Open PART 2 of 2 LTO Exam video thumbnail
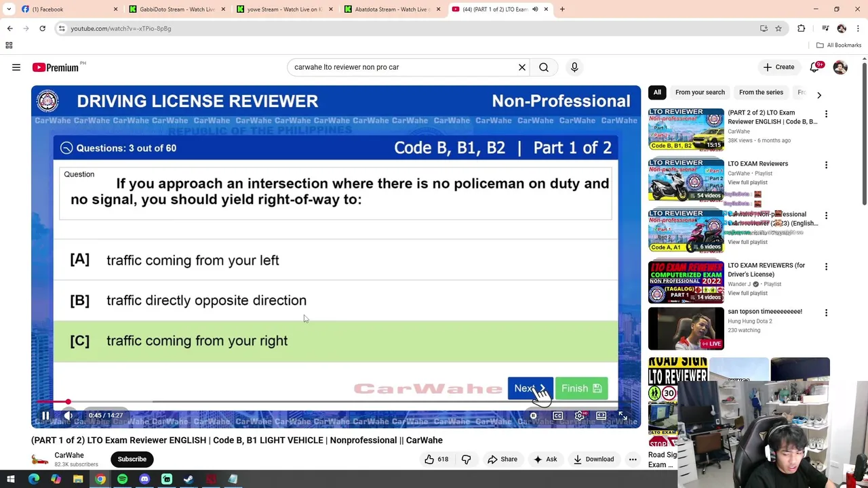Viewport: 868px width, 488px height. point(686,129)
